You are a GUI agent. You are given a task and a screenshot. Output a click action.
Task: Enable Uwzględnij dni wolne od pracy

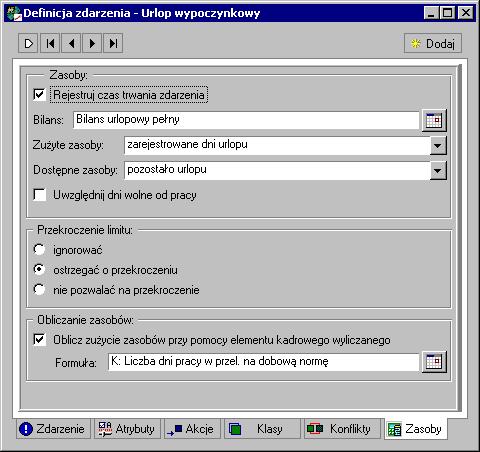pyautogui.click(x=40, y=195)
